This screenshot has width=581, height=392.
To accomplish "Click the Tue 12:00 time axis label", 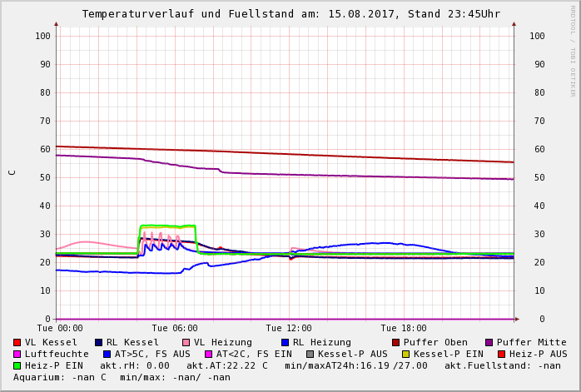I will pos(289,328).
